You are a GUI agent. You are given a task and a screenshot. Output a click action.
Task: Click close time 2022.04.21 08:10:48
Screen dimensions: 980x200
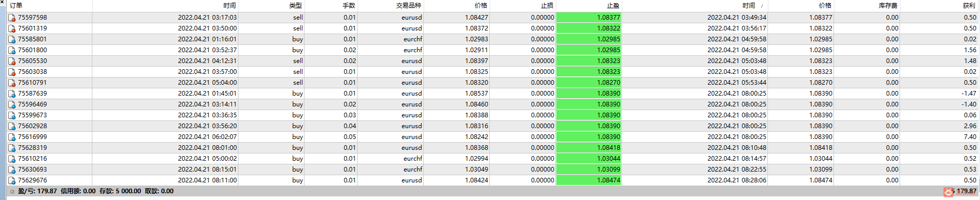pyautogui.click(x=737, y=148)
